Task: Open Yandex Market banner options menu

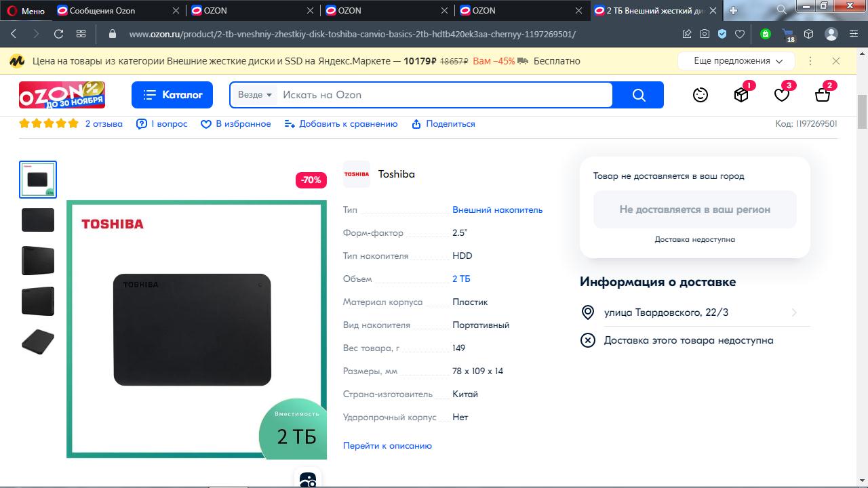Action: (x=810, y=61)
